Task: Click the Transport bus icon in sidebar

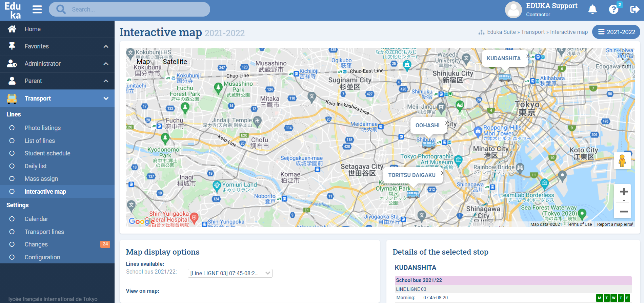Action: tap(12, 99)
